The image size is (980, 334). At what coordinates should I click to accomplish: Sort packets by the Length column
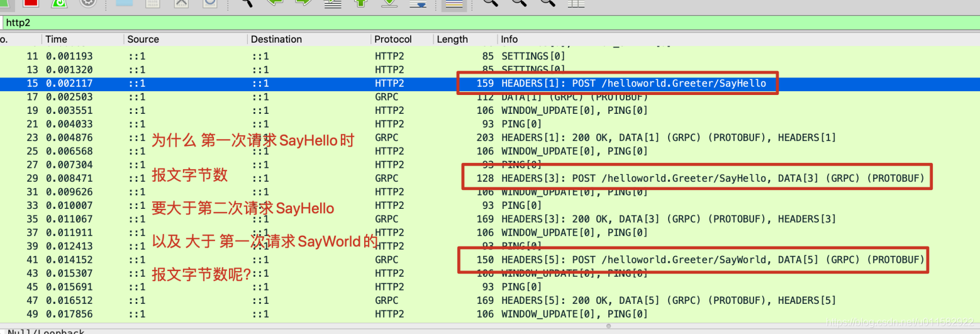click(x=465, y=39)
